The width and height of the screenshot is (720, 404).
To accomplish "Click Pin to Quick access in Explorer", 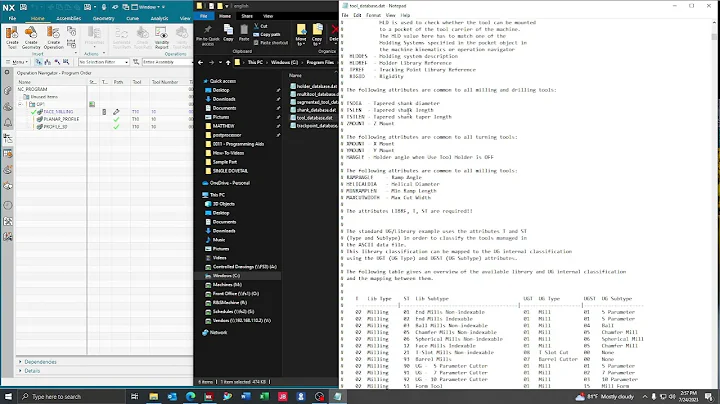I will point(208,35).
